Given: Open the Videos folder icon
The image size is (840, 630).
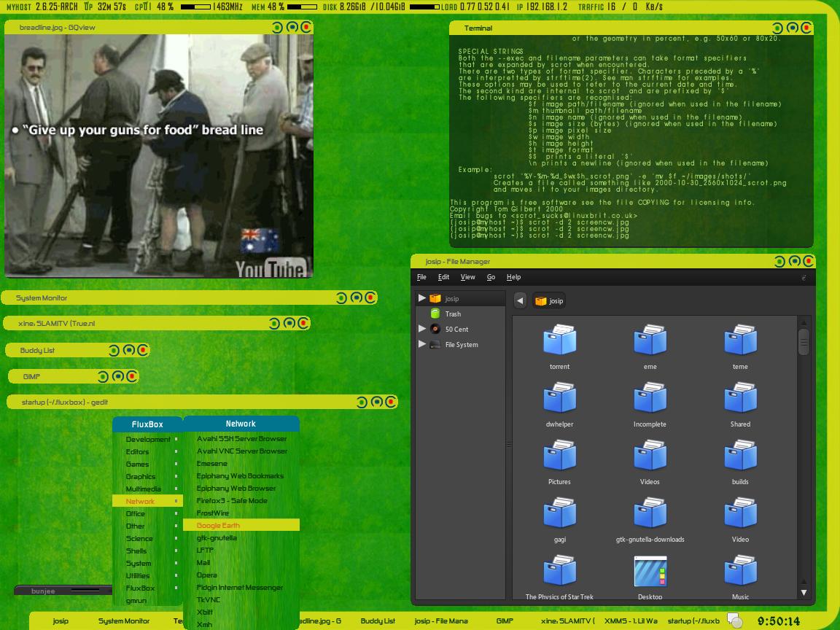Looking at the screenshot, I should click(650, 455).
